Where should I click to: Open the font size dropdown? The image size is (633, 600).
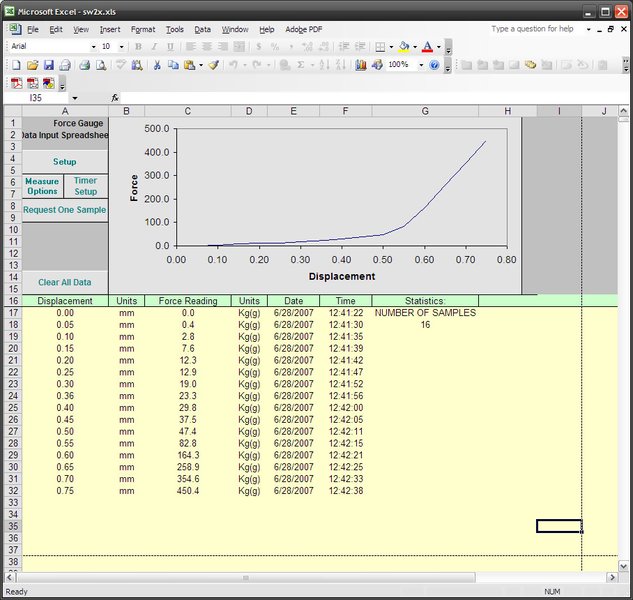click(x=122, y=47)
